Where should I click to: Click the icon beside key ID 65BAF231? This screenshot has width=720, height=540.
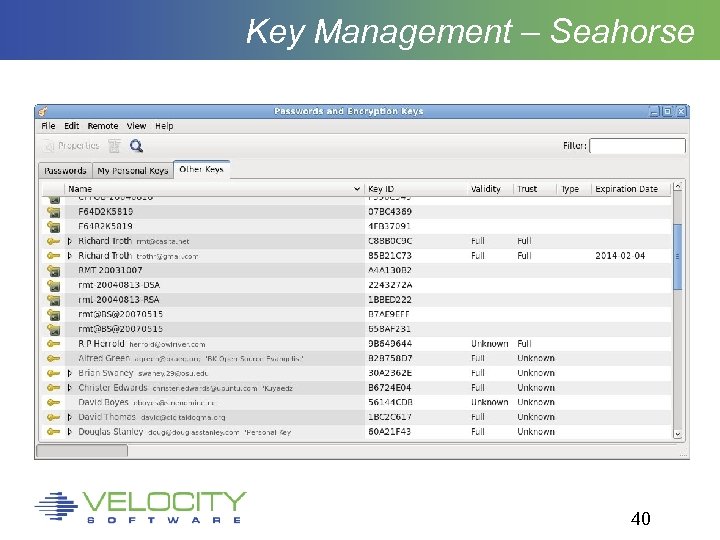click(53, 329)
